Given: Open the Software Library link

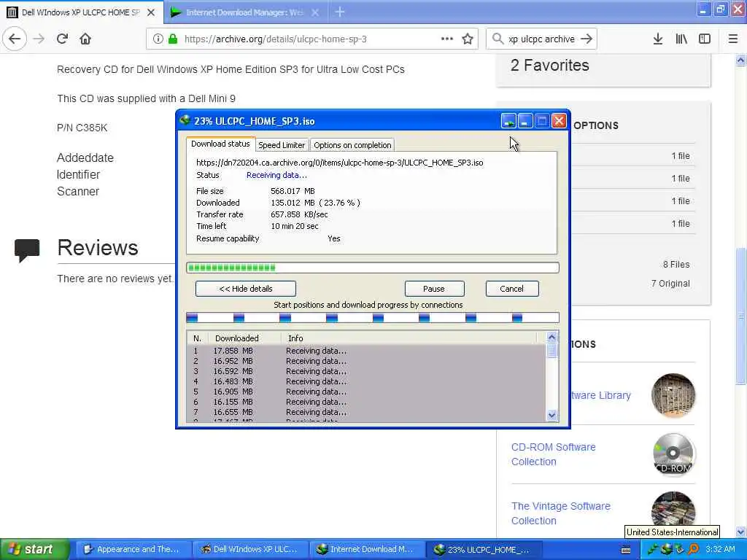Looking at the screenshot, I should [x=601, y=395].
